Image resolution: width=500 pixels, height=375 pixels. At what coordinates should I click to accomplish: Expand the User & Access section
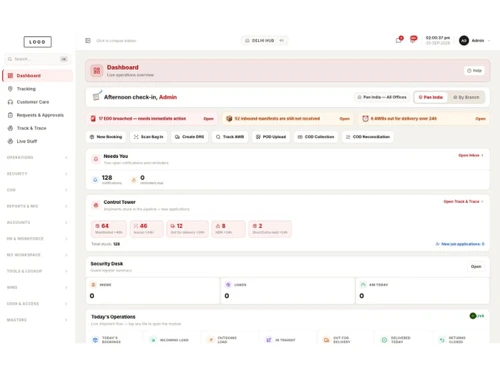pos(37,304)
